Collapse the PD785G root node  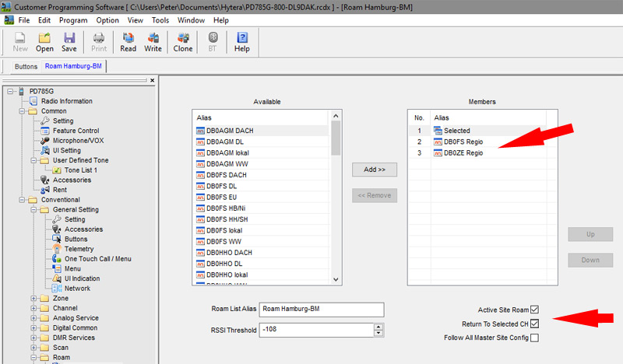(x=10, y=91)
